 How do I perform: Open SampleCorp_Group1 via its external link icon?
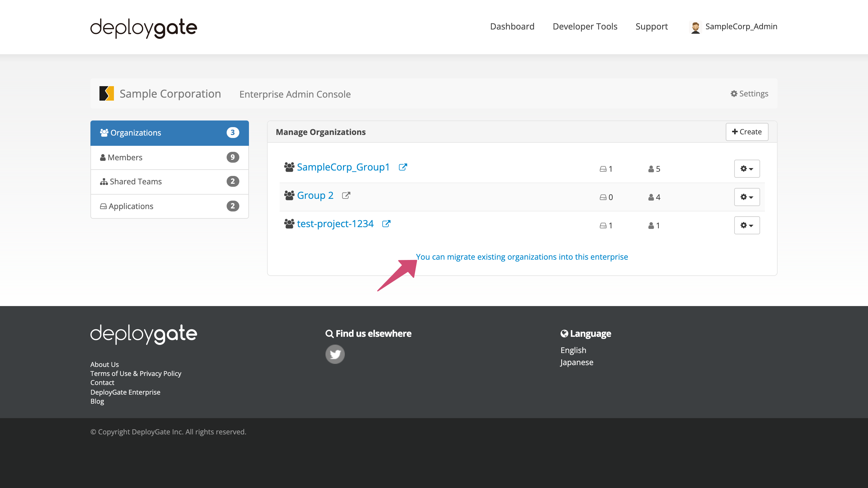403,167
